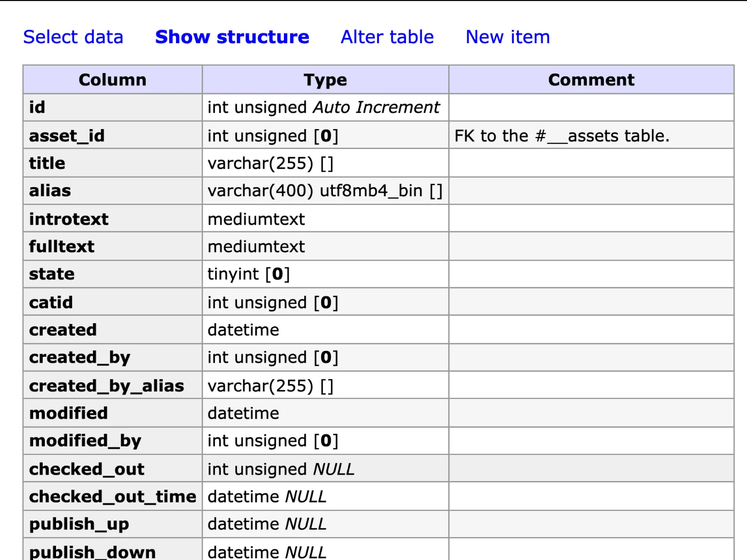
Task: Click the Column header cell
Action: pos(113,79)
